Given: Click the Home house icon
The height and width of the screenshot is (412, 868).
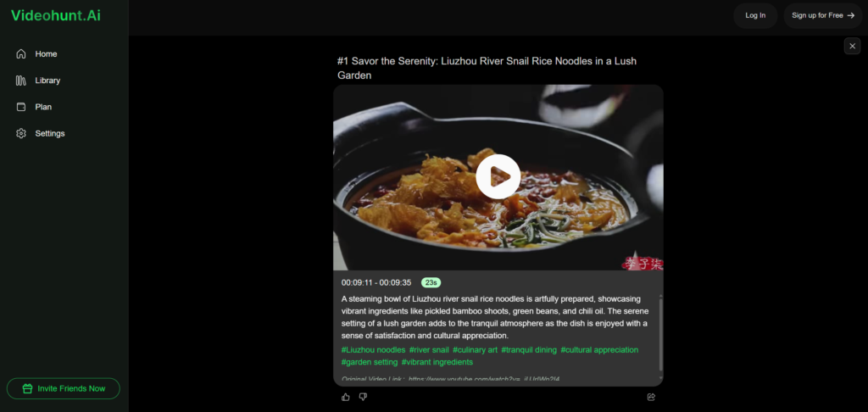Looking at the screenshot, I should point(21,53).
